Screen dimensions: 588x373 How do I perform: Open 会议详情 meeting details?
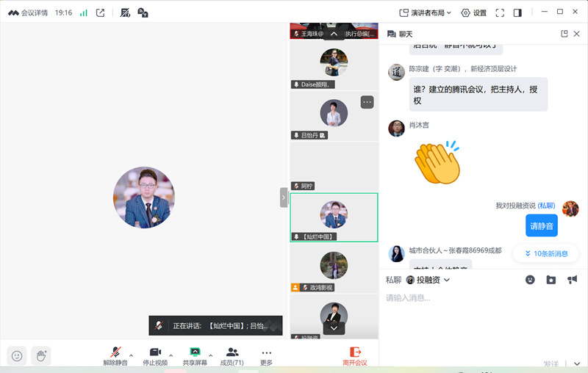coord(29,12)
